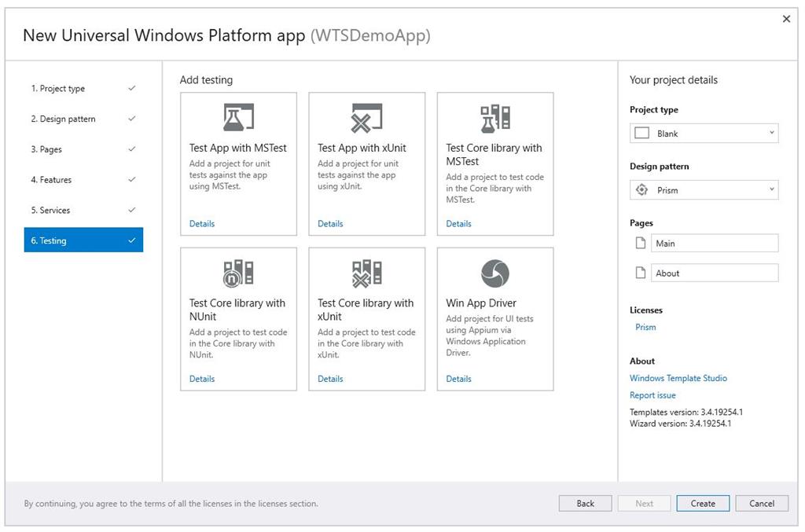The width and height of the screenshot is (805, 532).
Task: Click the Blank icon in Project type field
Action: point(641,133)
